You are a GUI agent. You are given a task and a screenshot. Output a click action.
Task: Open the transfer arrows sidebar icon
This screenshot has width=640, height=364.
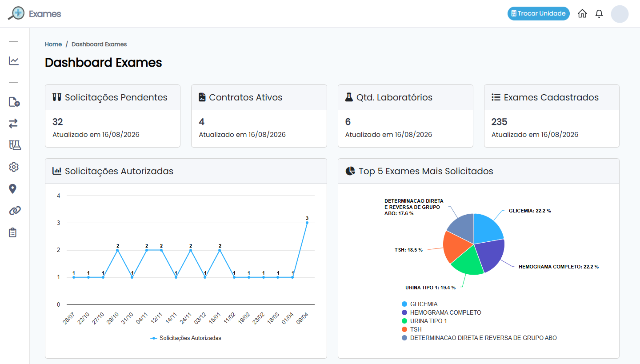pyautogui.click(x=13, y=124)
